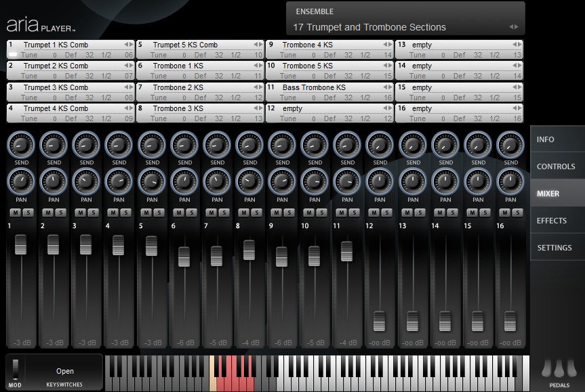The width and height of the screenshot is (585, 392).
Task: Click the PAN knob on channel 16
Action: pos(510,182)
